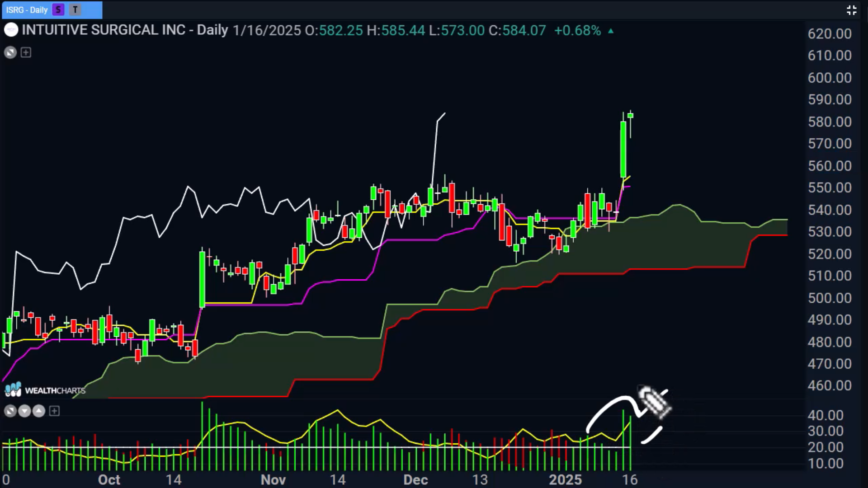Click the high value H:585.44
Viewport: 868px width, 488px height.
(x=396, y=31)
